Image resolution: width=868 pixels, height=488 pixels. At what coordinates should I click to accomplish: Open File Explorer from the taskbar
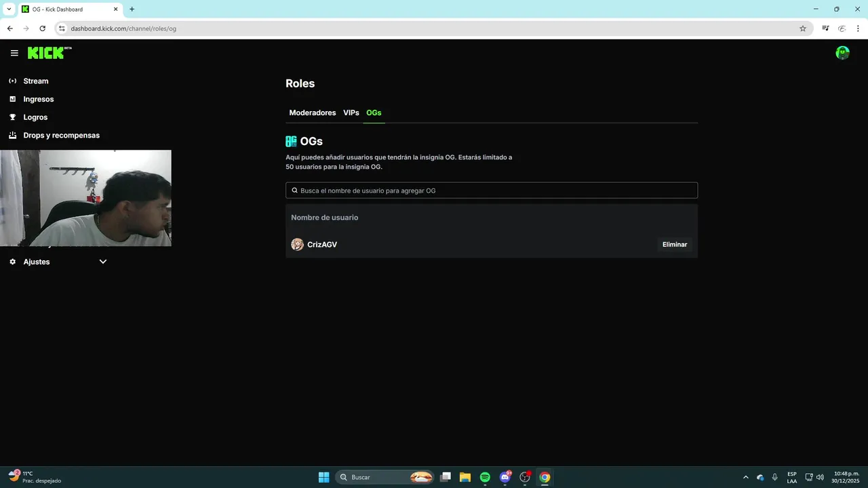(x=465, y=477)
